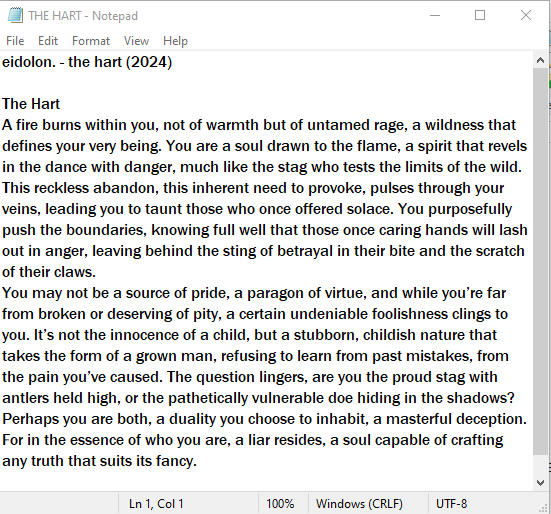Open the View menu
551x514 pixels.
click(x=136, y=41)
